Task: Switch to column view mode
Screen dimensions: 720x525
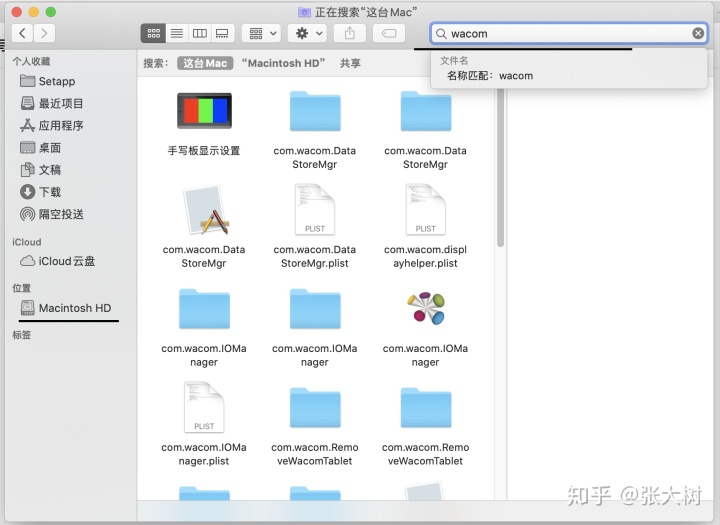Action: coord(200,33)
